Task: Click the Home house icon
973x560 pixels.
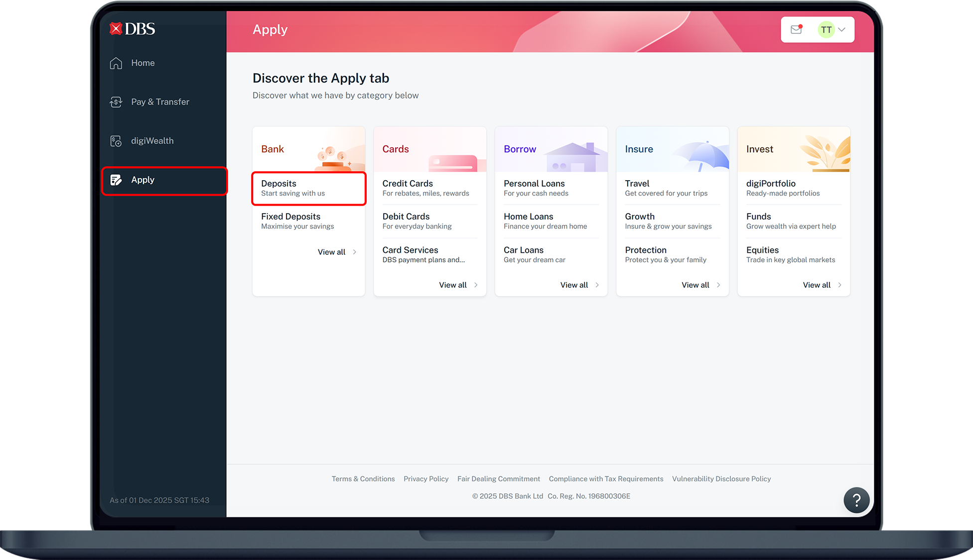Action: coord(116,63)
